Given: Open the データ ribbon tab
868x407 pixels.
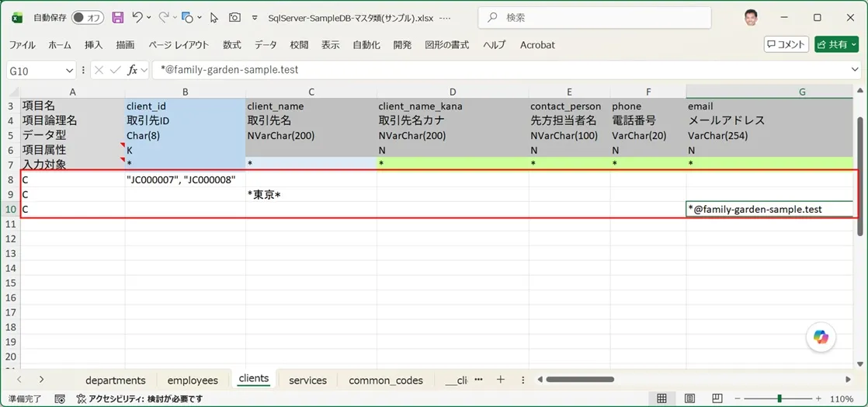Looking at the screenshot, I should [x=266, y=45].
